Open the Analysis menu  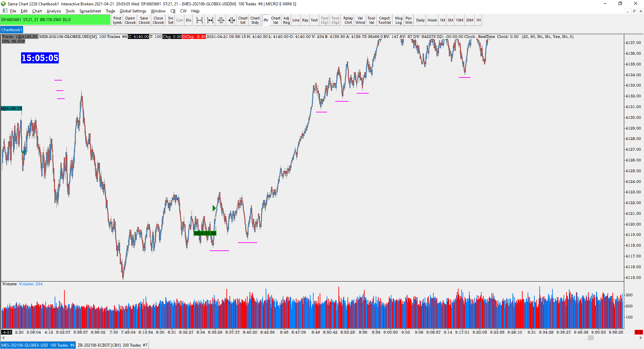click(54, 11)
